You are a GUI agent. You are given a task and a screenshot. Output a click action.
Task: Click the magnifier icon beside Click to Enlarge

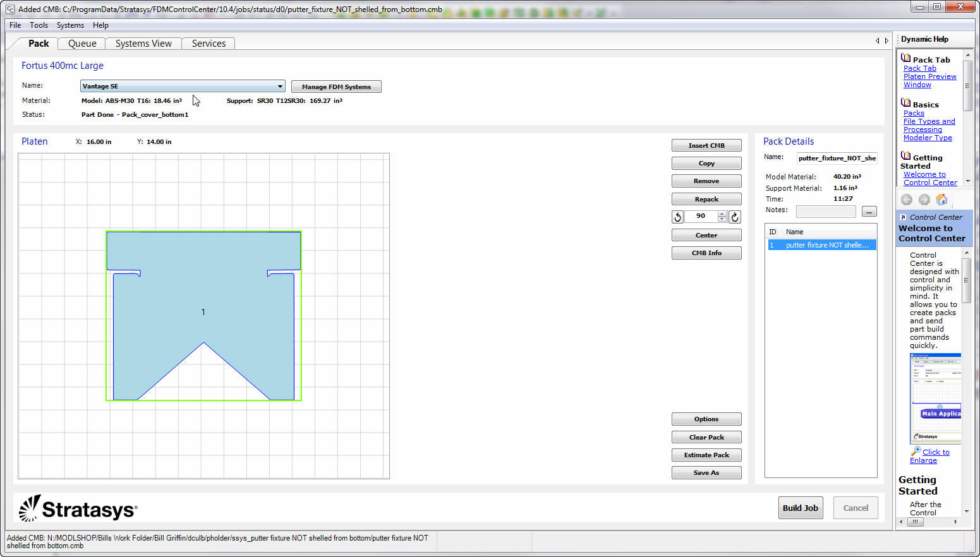coord(916,451)
